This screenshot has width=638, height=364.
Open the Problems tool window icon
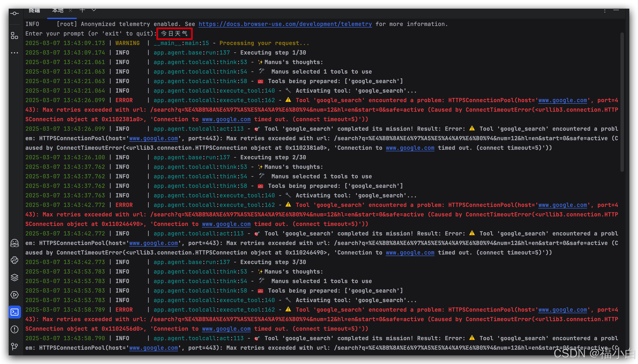coord(14,329)
